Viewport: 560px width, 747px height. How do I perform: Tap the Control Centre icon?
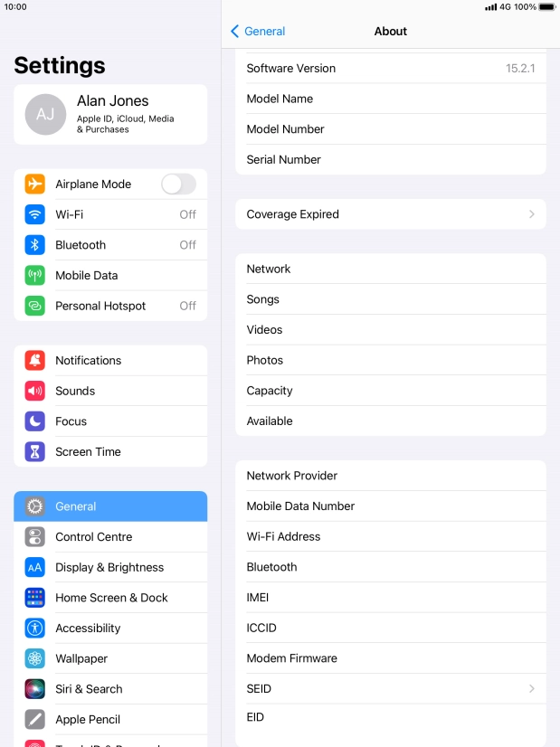point(34,537)
